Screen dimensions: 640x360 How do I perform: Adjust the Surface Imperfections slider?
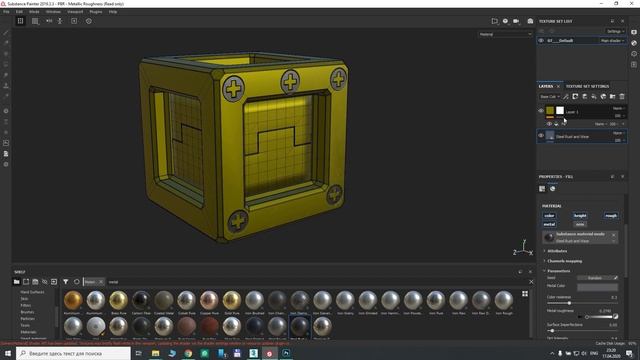tap(582, 331)
